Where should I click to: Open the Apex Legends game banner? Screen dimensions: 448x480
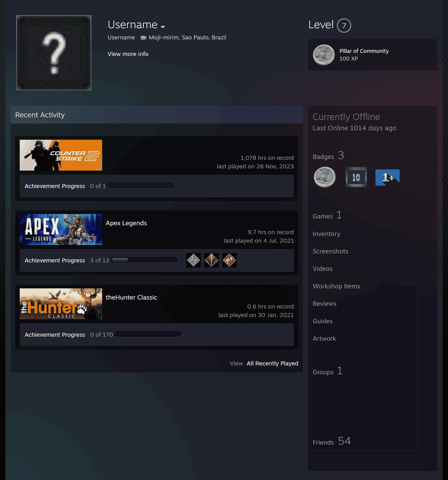click(x=61, y=229)
